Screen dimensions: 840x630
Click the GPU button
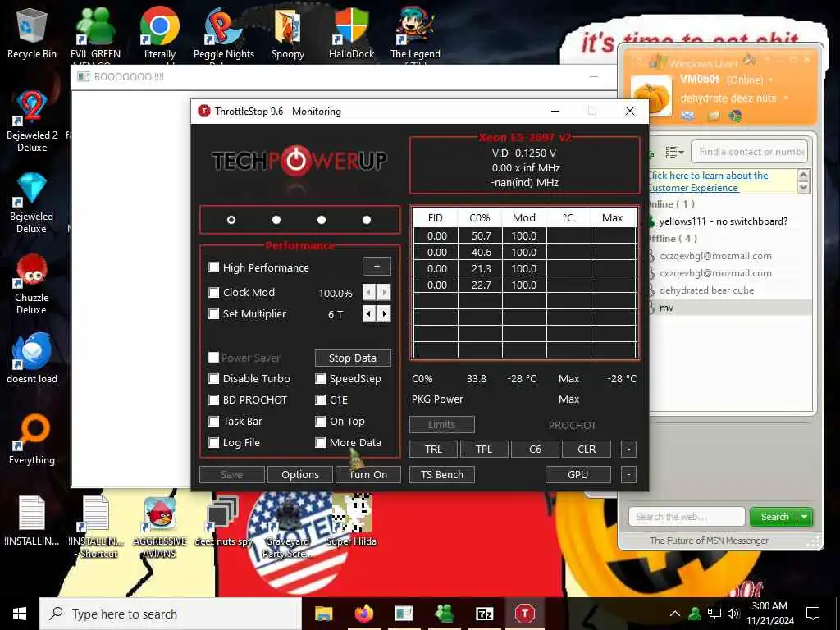pyautogui.click(x=578, y=475)
